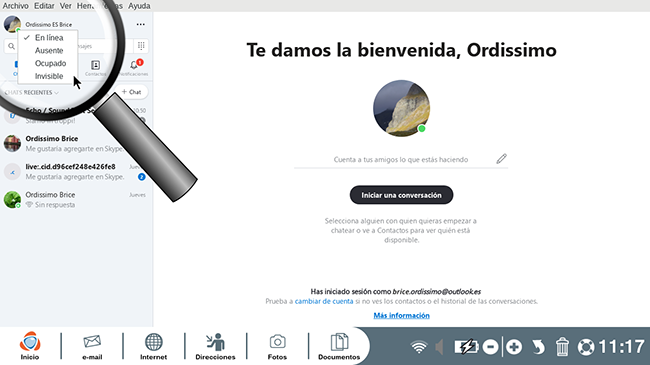Open the Editar menu

tap(44, 6)
